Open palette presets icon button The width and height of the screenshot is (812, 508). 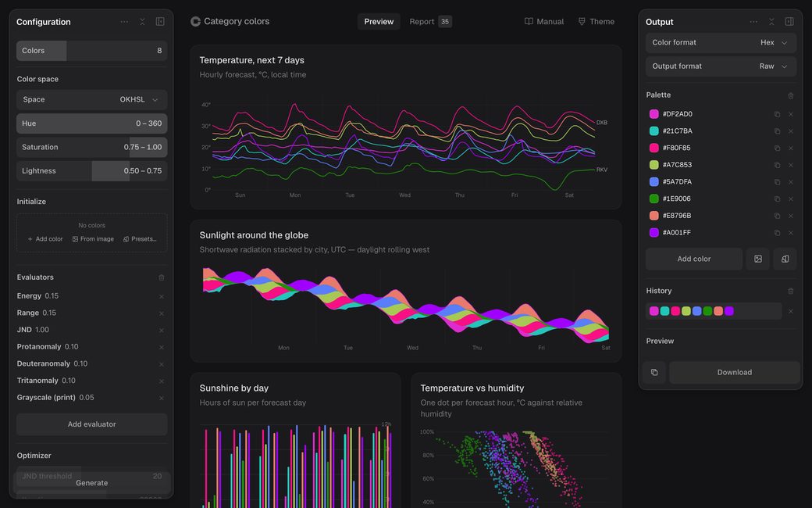point(785,259)
